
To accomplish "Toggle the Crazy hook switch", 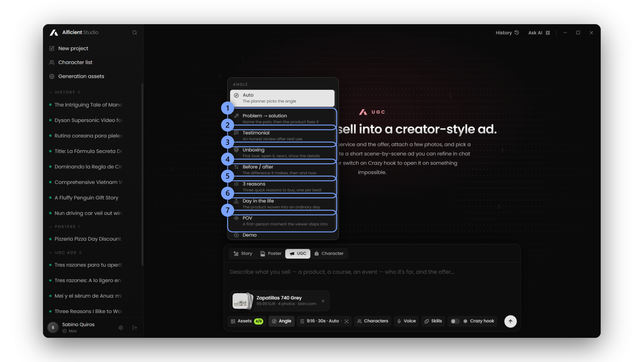I will (x=454, y=321).
